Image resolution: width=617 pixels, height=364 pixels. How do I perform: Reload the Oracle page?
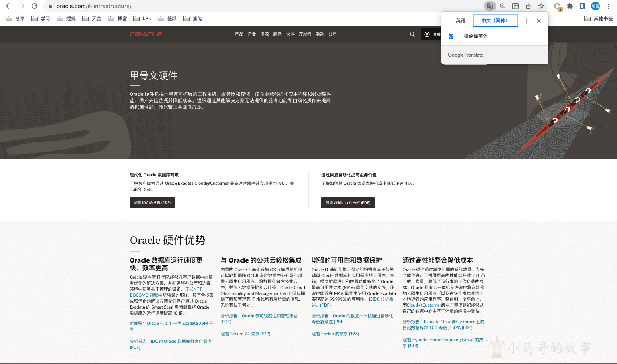(x=34, y=6)
